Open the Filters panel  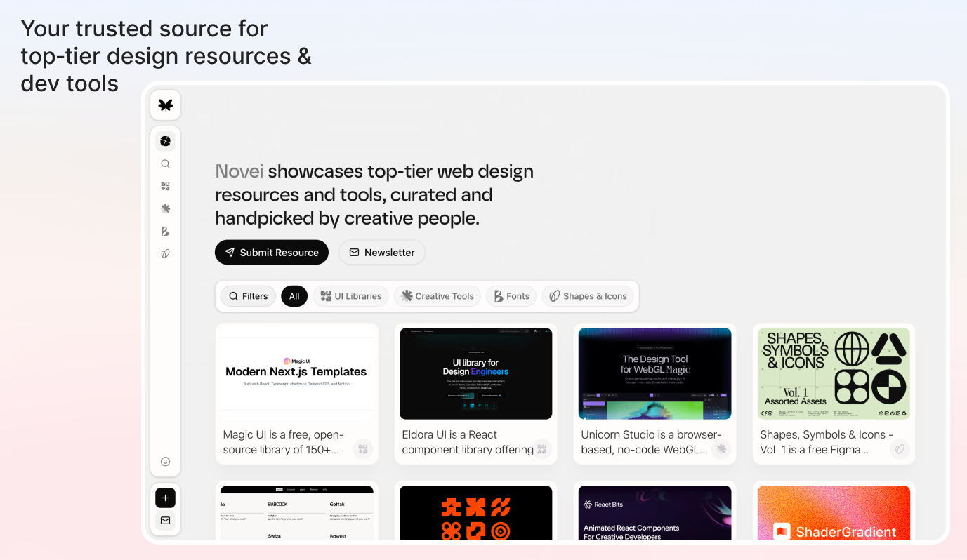(247, 295)
